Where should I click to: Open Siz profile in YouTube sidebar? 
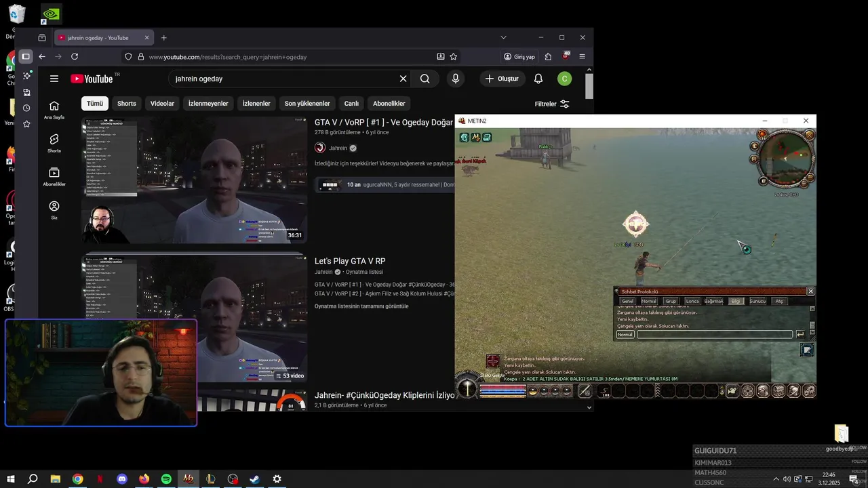tap(54, 210)
